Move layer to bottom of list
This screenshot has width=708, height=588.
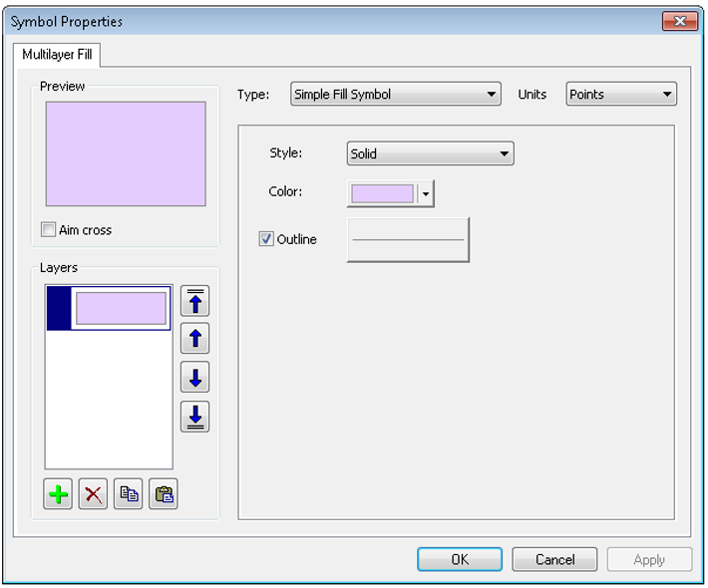(x=194, y=417)
